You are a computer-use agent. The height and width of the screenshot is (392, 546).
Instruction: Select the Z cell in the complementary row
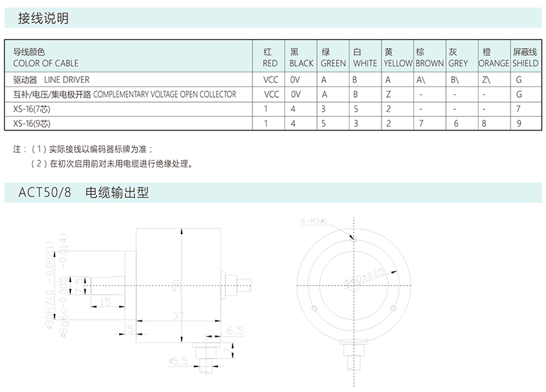tap(389, 94)
